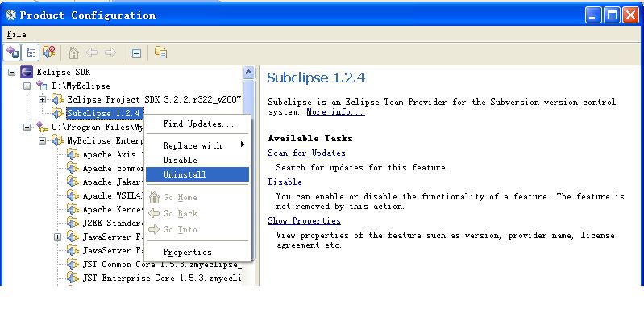The image size is (644, 310).
Task: Collapse the MyEclipse Enterprise node
Action: click(42, 140)
